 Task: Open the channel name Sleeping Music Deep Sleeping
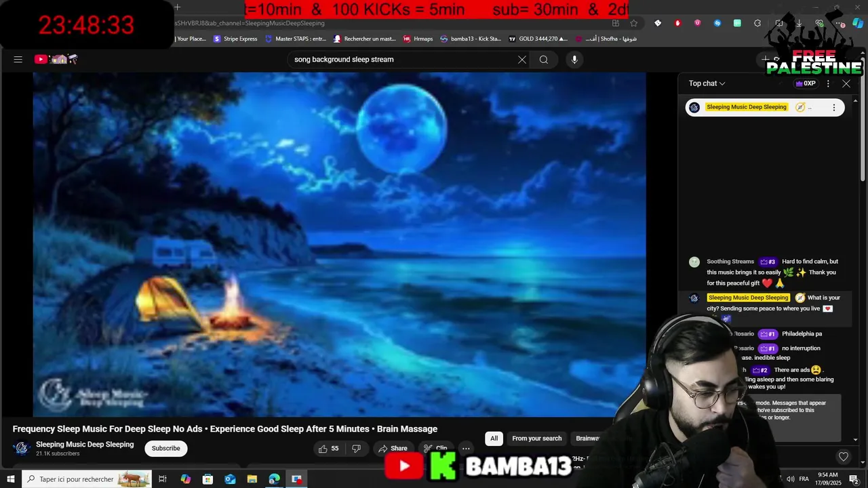point(85,445)
